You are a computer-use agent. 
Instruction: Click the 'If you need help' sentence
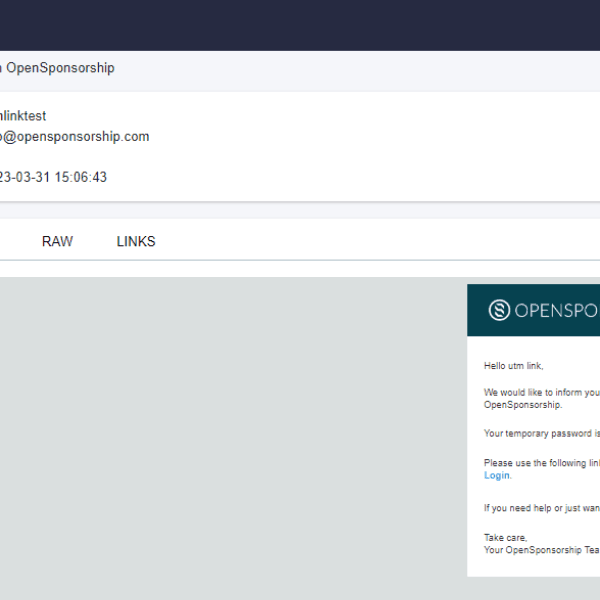pos(541,508)
